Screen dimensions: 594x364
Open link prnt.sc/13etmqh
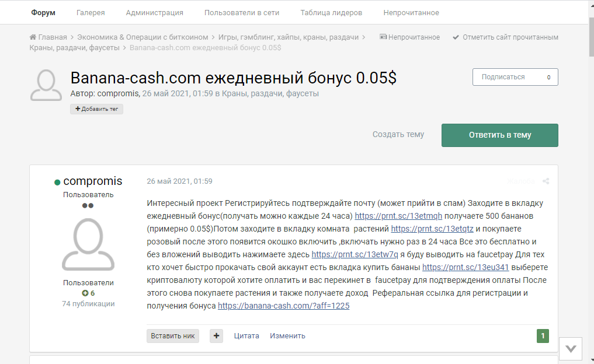pos(398,216)
